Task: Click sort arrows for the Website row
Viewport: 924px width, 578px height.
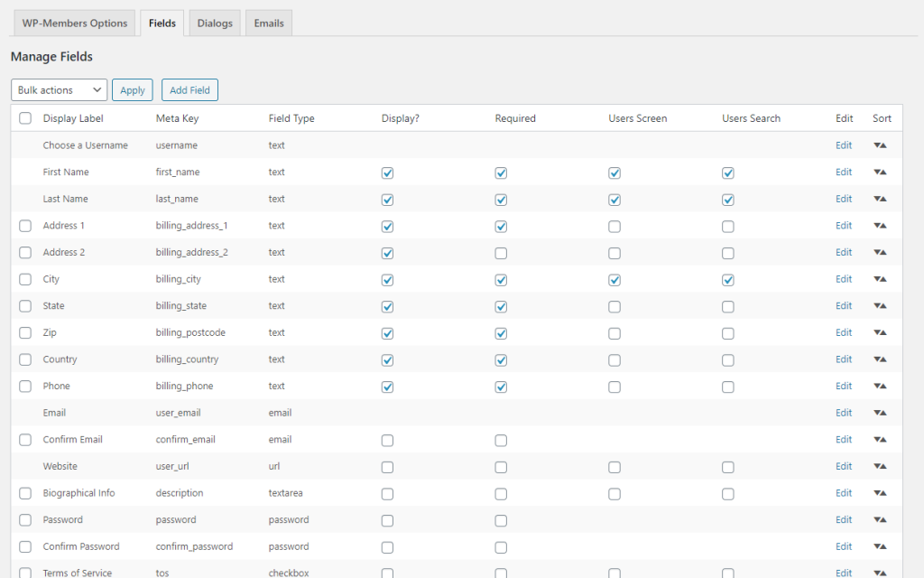Action: click(x=881, y=467)
